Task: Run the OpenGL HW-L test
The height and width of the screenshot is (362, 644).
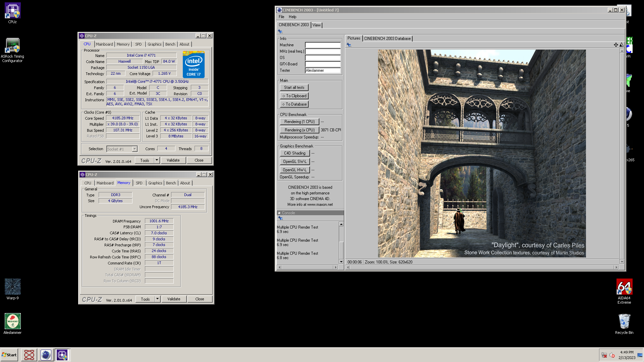Action: [294, 170]
